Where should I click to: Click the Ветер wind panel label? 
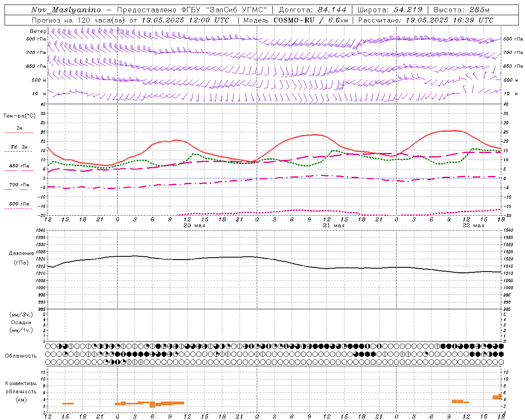[x=38, y=31]
